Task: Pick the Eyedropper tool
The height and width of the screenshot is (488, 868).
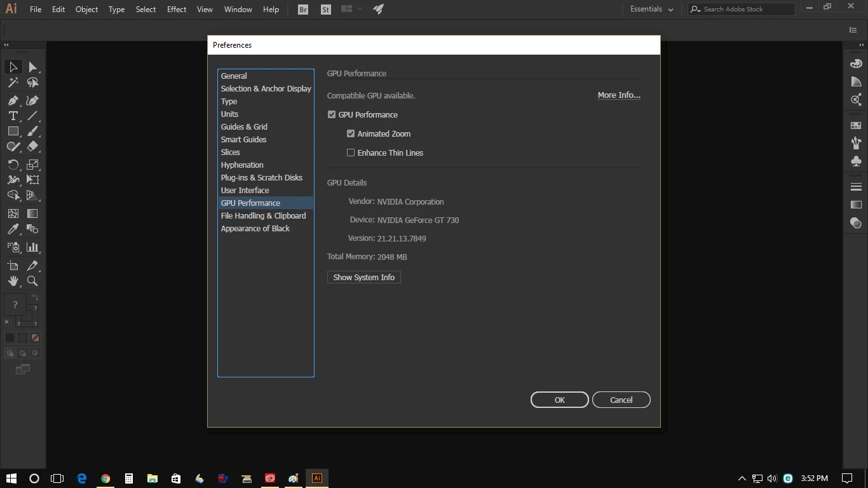Action: pos(13,229)
